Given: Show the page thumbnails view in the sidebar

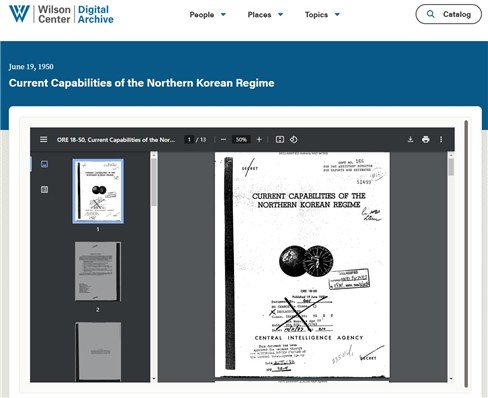Looking at the screenshot, I should 44,164.
